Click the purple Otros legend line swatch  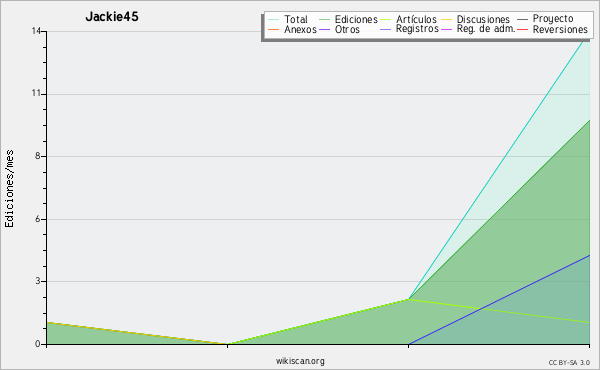[324, 29]
